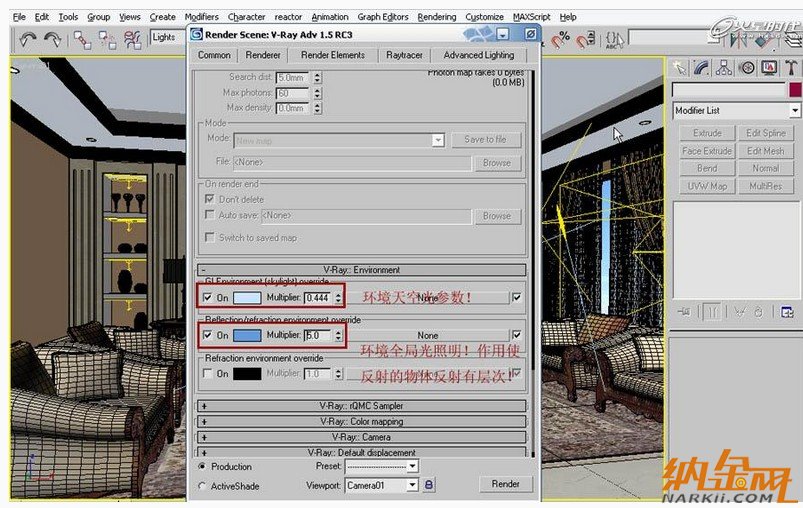
Task: Open the Modify command panel
Action: (702, 68)
